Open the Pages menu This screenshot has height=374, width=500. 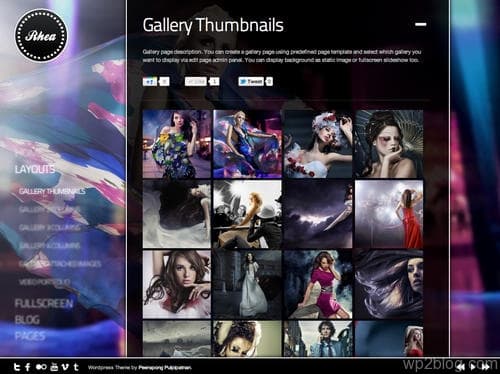click(x=30, y=336)
